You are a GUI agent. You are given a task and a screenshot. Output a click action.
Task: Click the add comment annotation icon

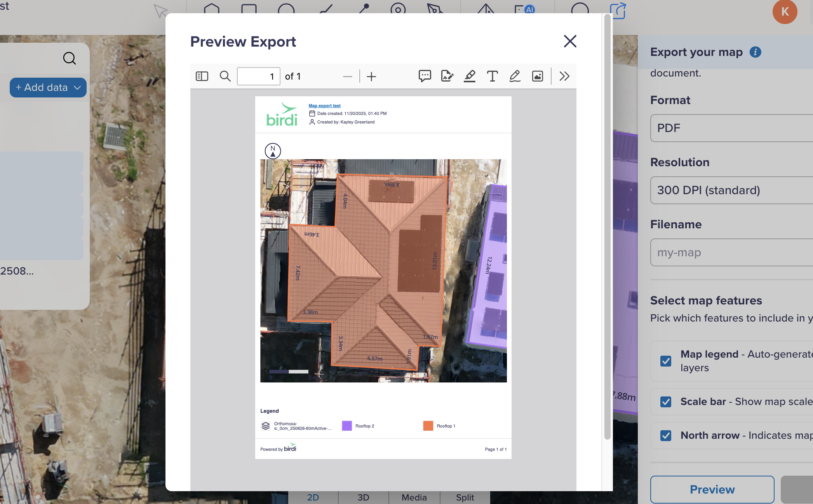(425, 76)
